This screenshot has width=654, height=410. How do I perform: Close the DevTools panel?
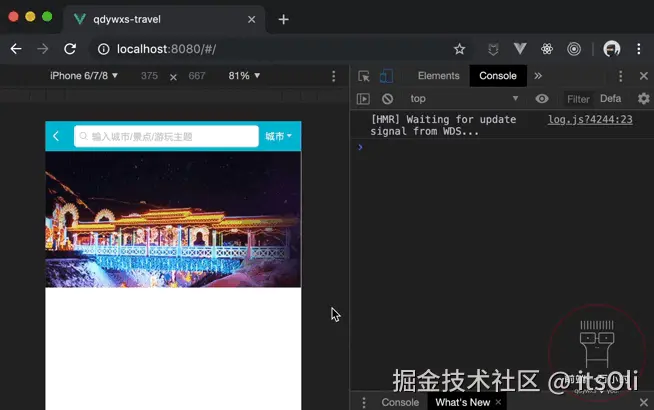click(x=644, y=76)
